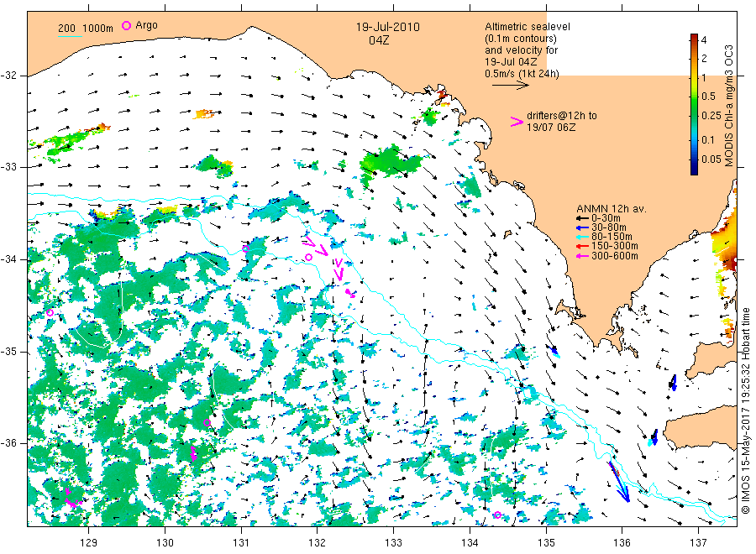Click the -34 latitude axis label
Viewport: 756px width, 554px height.
(9, 259)
